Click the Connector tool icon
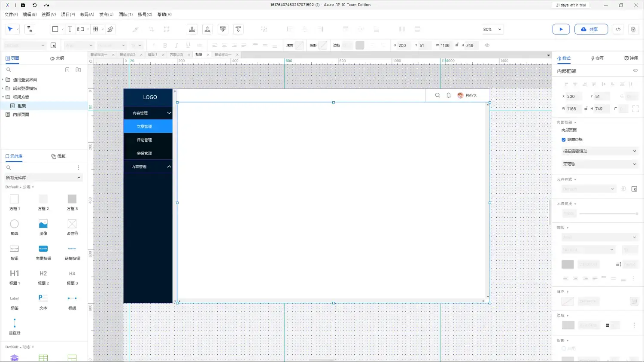The image size is (644, 362). click(30, 29)
